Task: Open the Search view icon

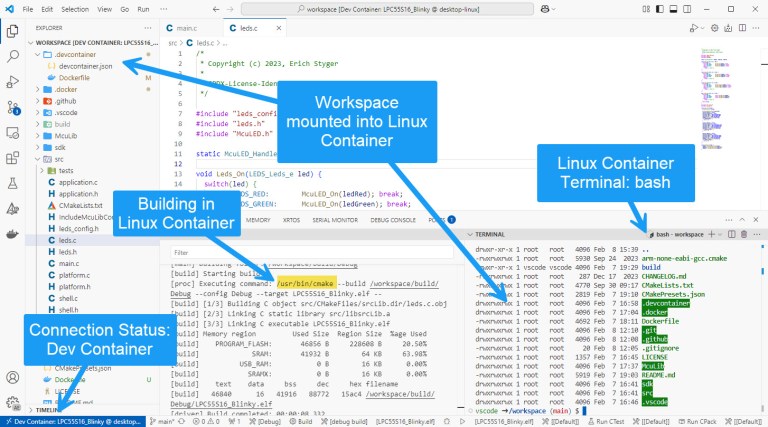Action: tap(13, 56)
